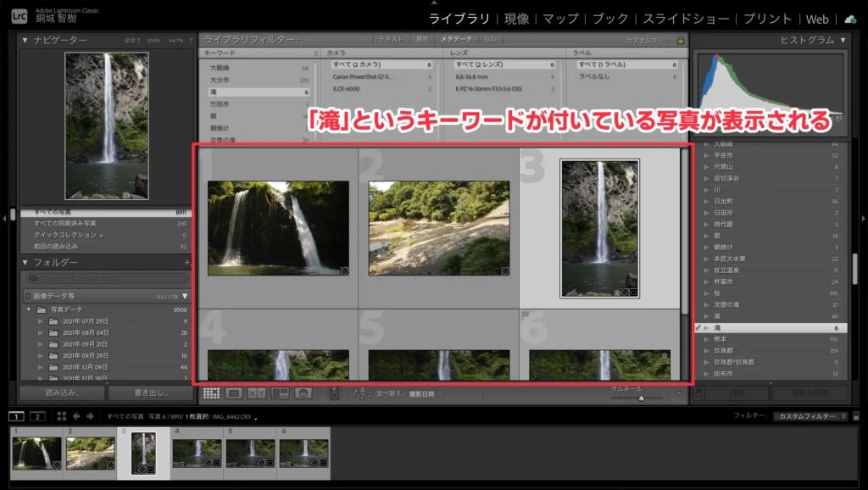The width and height of the screenshot is (868, 490).
Task: Collapse the フォルダー panel
Action: tap(25, 263)
